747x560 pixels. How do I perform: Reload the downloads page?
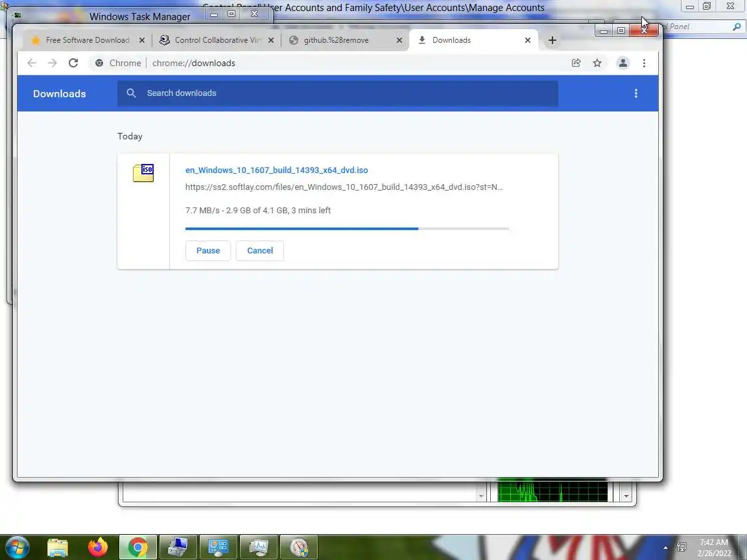[x=73, y=63]
